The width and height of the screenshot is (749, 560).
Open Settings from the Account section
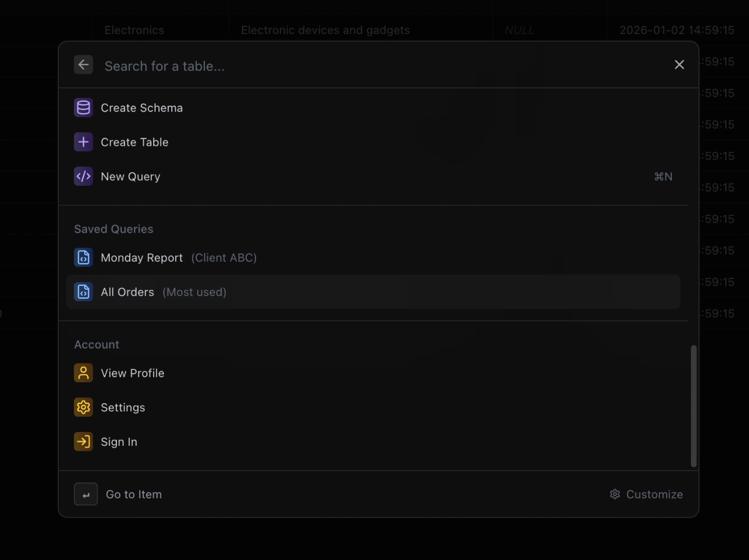click(x=123, y=408)
